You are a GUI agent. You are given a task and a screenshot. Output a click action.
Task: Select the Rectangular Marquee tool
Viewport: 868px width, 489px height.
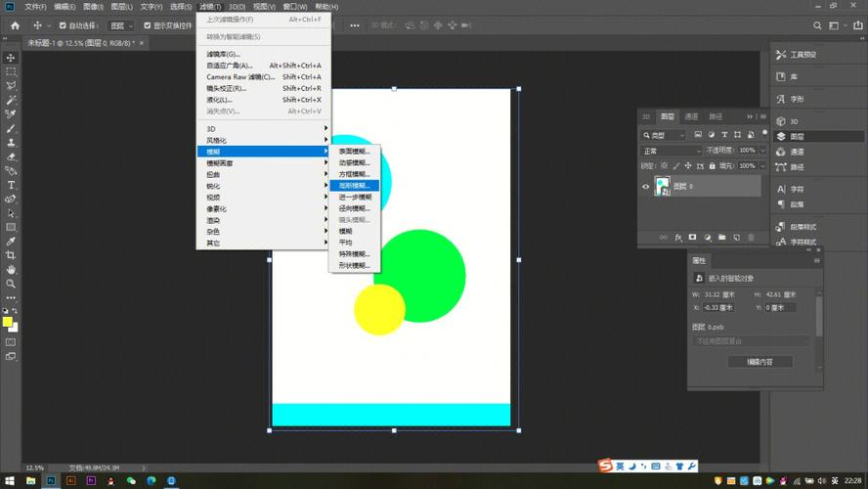tap(11, 71)
